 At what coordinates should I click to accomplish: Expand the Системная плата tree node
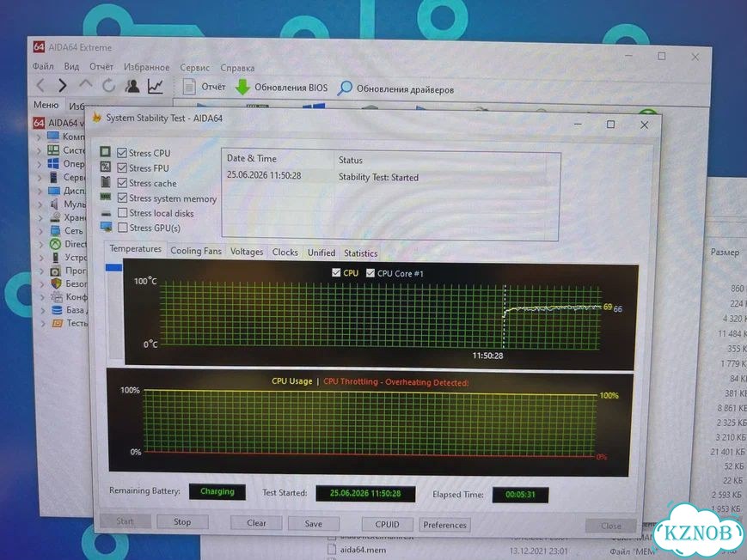[39, 150]
